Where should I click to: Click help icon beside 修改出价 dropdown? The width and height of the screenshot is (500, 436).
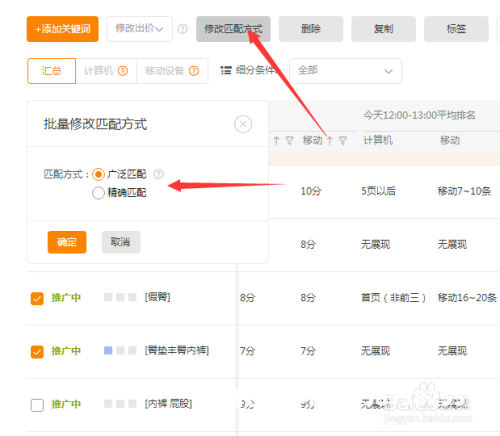coord(182,29)
